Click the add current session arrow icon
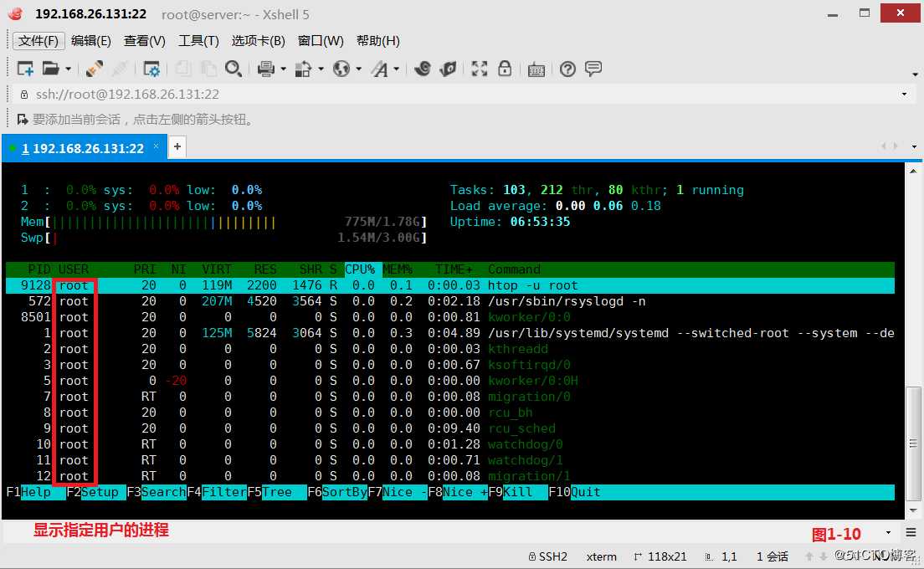 pos(23,120)
